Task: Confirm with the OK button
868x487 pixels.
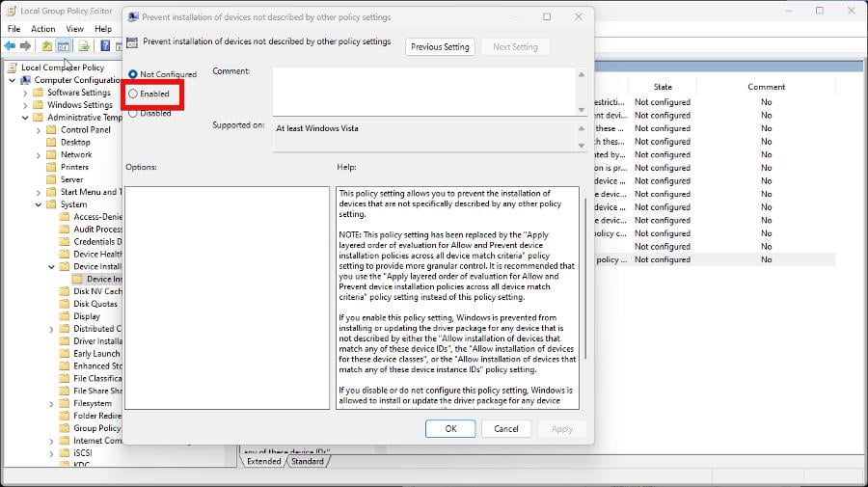Action: click(450, 429)
